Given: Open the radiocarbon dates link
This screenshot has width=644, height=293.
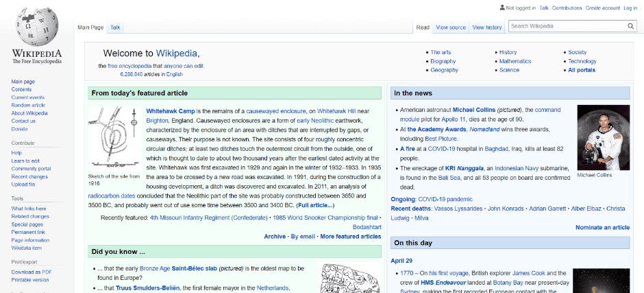Looking at the screenshot, I should click(x=111, y=196).
